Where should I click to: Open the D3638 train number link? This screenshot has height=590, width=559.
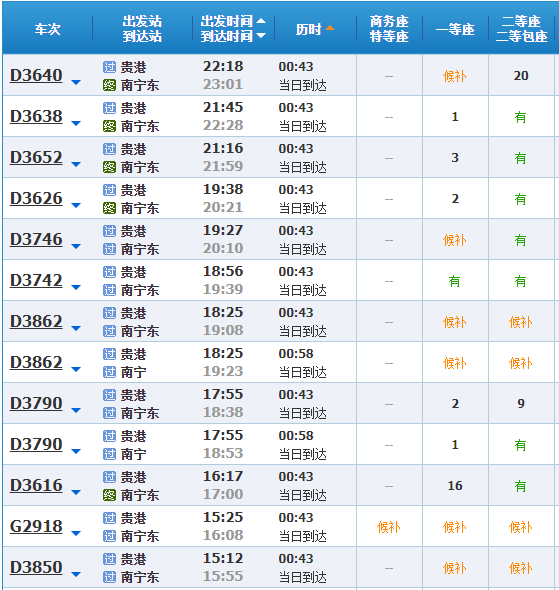tap(36, 116)
